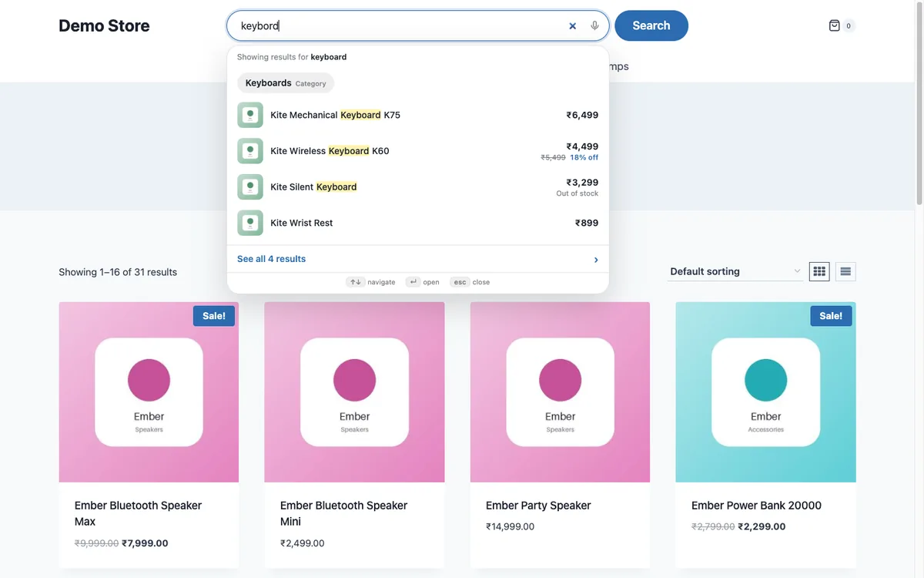Click the ₹6,499 price in suggestions

point(582,115)
